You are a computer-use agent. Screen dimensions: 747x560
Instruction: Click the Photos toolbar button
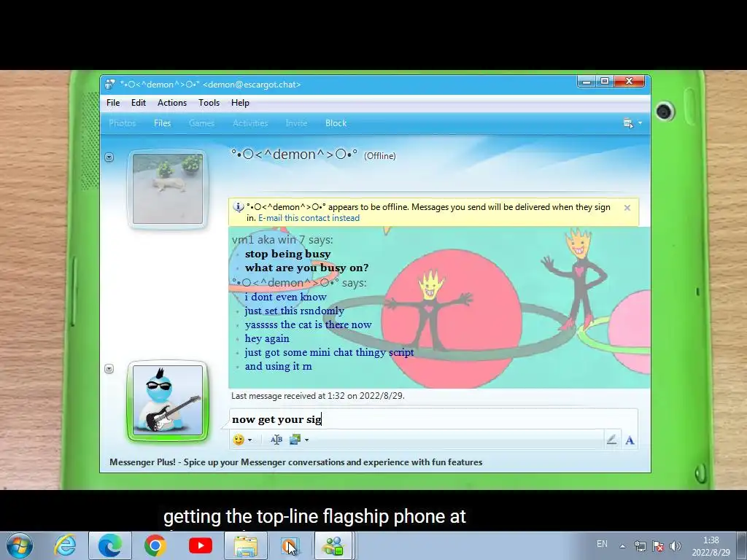tap(123, 123)
